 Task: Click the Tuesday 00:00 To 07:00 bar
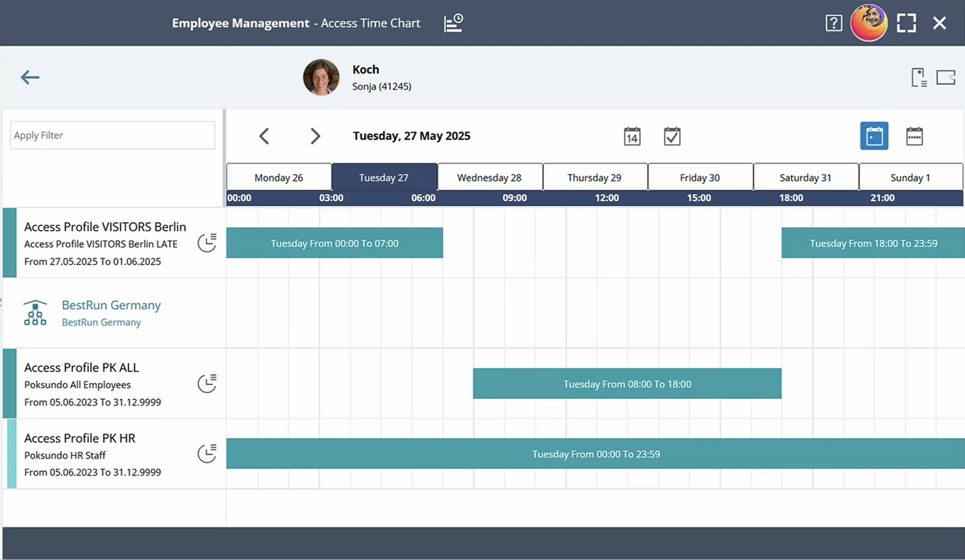tap(335, 243)
